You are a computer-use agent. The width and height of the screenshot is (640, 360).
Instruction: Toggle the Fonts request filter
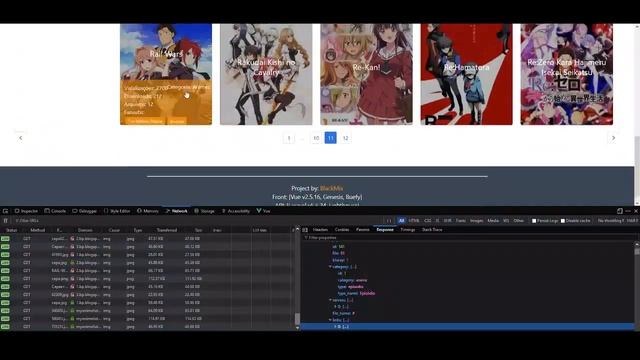460,220
